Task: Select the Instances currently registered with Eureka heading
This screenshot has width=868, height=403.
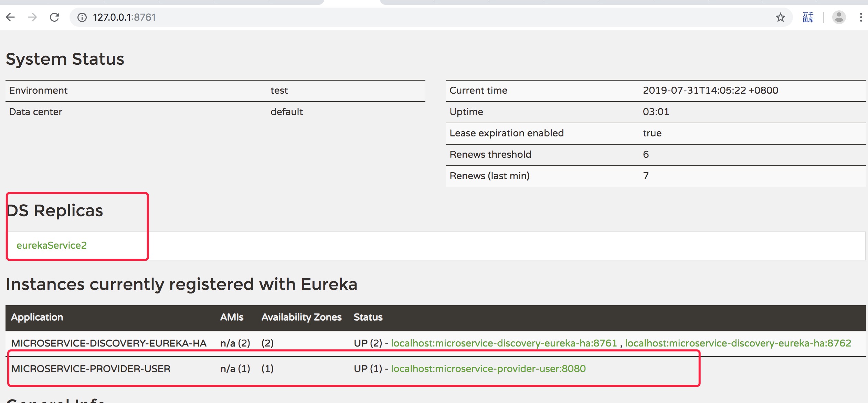Action: [x=182, y=285]
